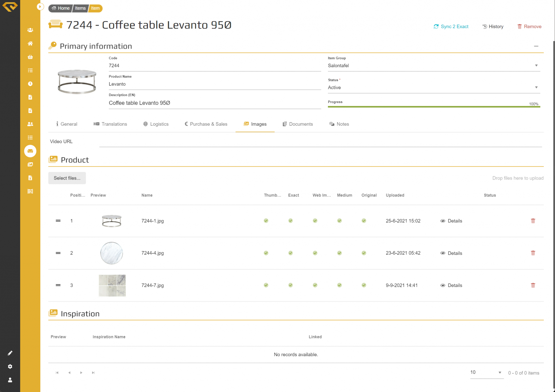Go to the home icon in sidebar
Image resolution: width=555 pixels, height=392 pixels.
pyautogui.click(x=30, y=44)
